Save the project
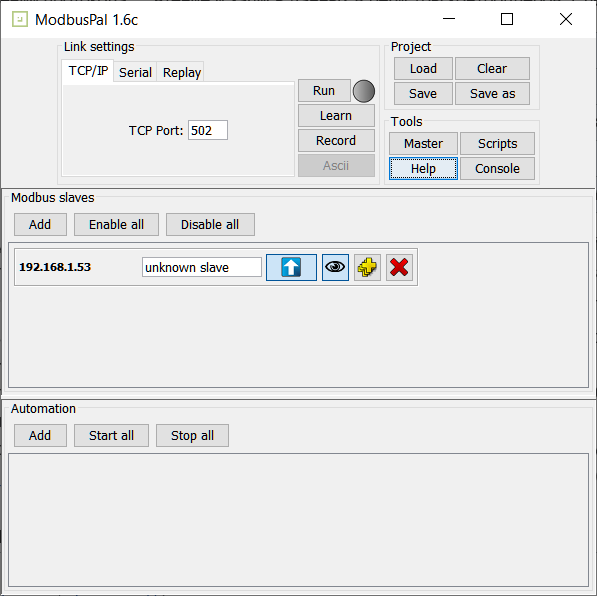This screenshot has height=596, width=597. point(423,93)
